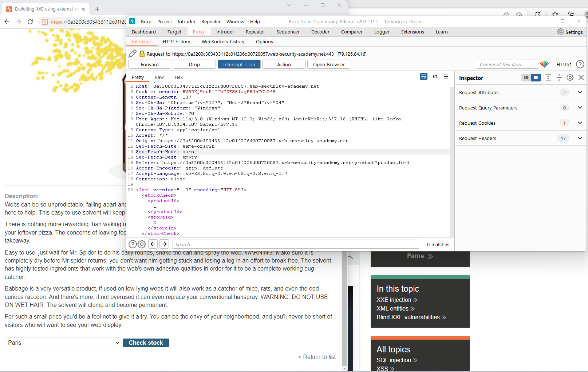Open the Paris store dropdown
Viewport: 588px width, 372px height.
(x=63, y=343)
